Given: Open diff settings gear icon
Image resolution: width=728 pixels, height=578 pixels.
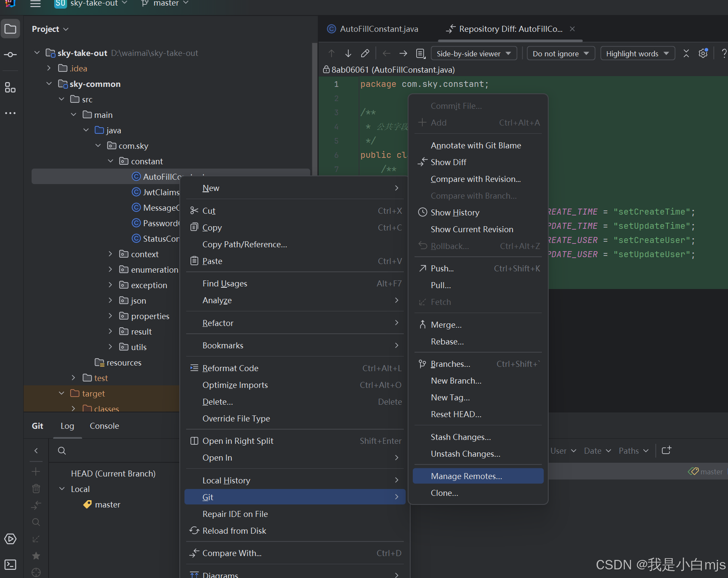Looking at the screenshot, I should [x=703, y=53].
